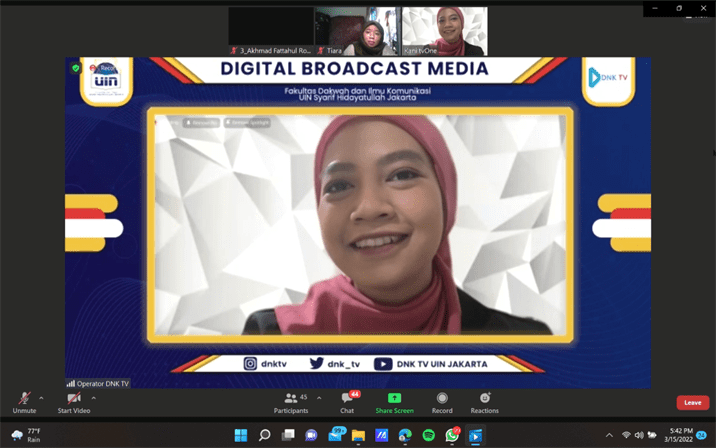Click the green encryption shield icon
This screenshot has height=448, width=716.
(76, 69)
